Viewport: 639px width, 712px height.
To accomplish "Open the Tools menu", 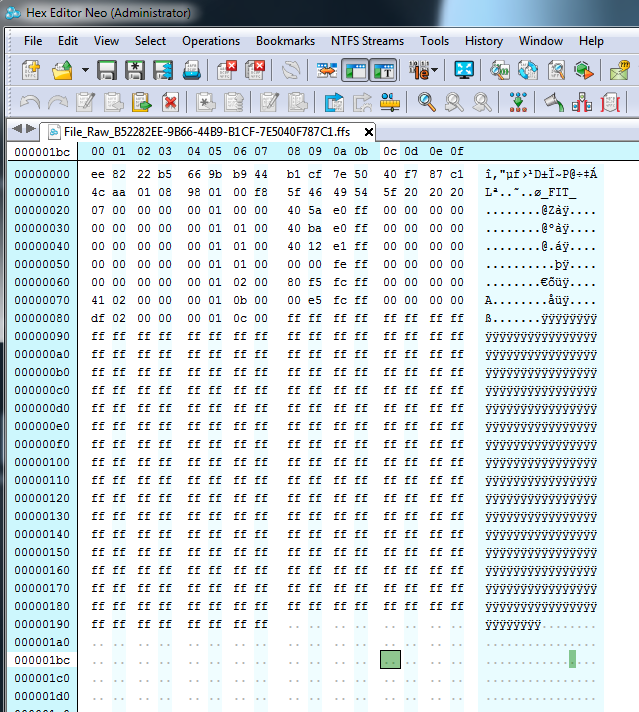I will click(x=434, y=41).
